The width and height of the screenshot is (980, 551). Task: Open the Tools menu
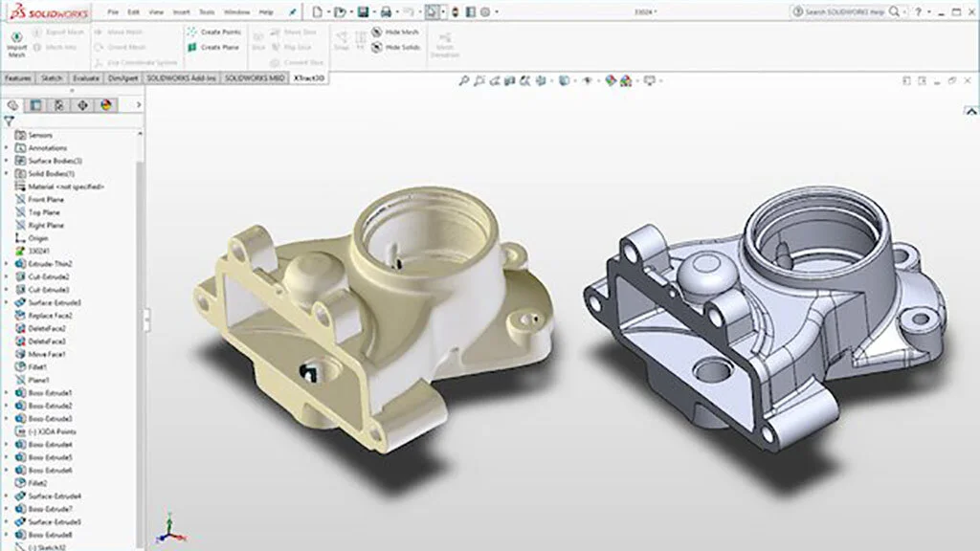point(207,11)
